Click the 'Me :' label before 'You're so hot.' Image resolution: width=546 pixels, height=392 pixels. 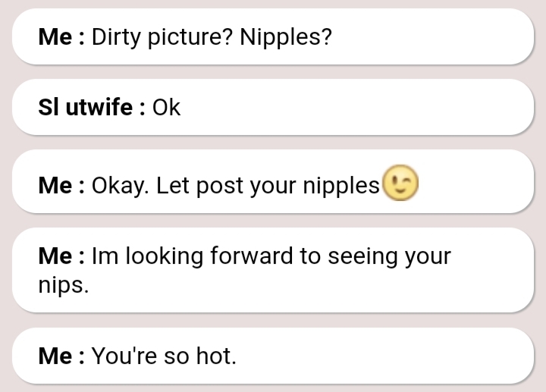tap(61, 356)
